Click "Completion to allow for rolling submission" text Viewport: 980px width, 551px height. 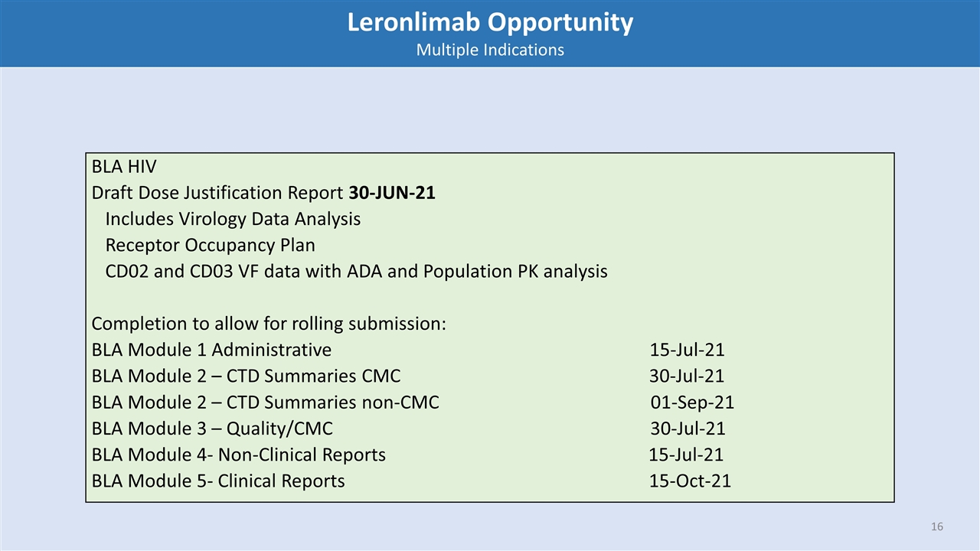(x=269, y=324)
